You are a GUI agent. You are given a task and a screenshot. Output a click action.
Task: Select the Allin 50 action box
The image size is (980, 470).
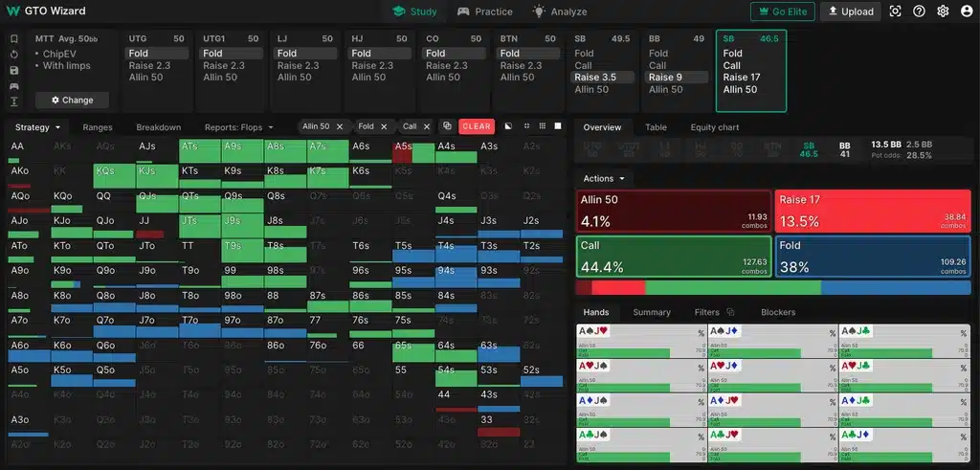pos(674,212)
